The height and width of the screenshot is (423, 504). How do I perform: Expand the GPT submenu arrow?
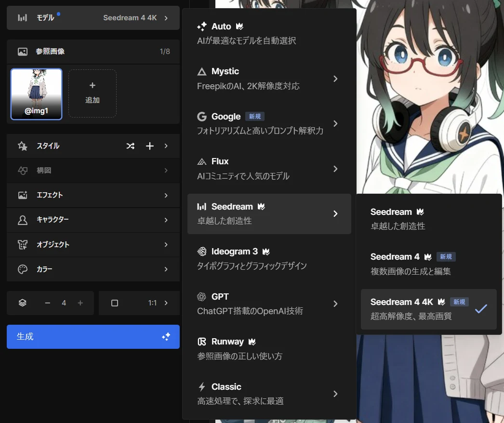[x=335, y=304]
